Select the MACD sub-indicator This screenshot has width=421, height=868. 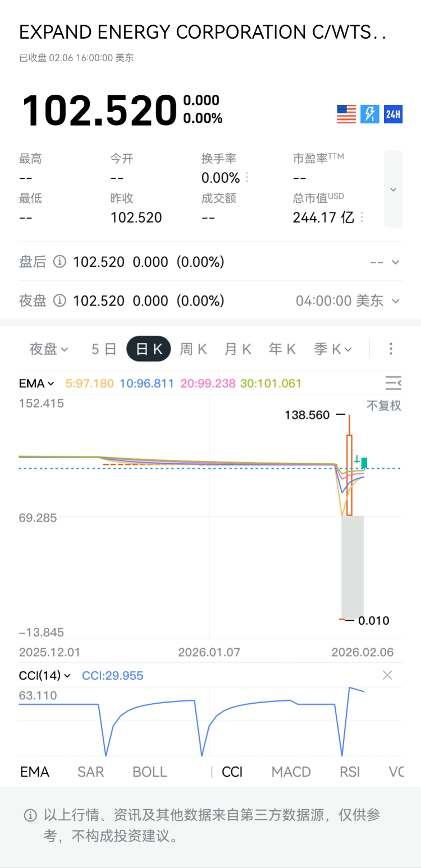pos(291,772)
